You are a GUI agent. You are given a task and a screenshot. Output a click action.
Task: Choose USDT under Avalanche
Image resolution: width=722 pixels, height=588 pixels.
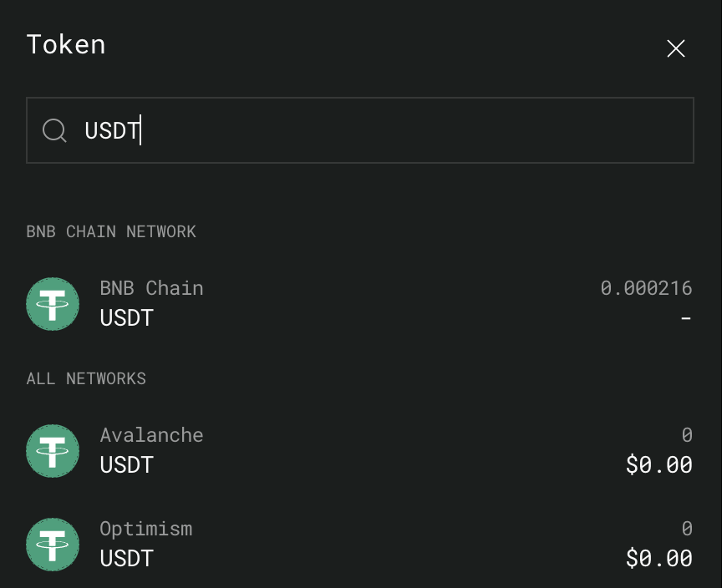[x=126, y=465]
